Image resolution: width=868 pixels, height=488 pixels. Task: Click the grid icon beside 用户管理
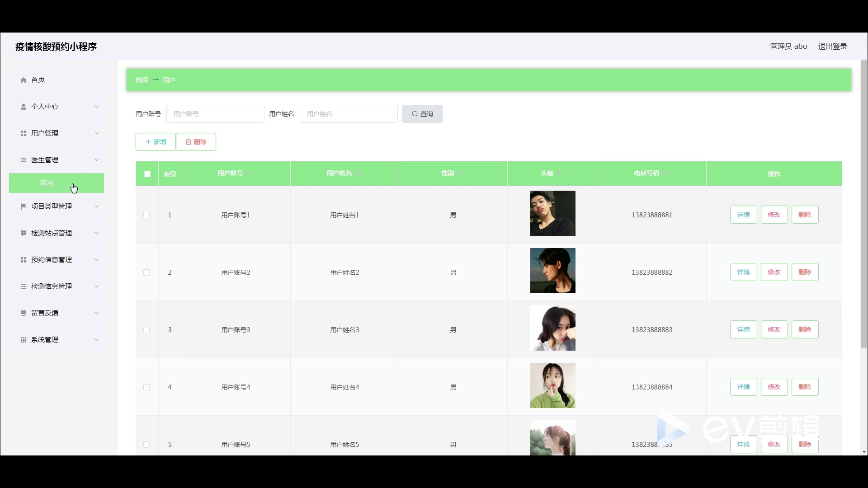coord(24,133)
